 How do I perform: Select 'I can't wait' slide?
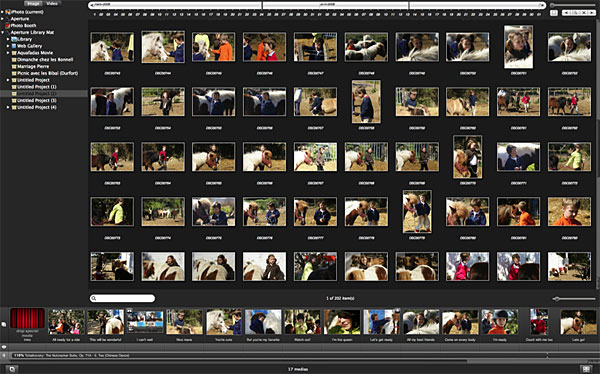click(145, 322)
